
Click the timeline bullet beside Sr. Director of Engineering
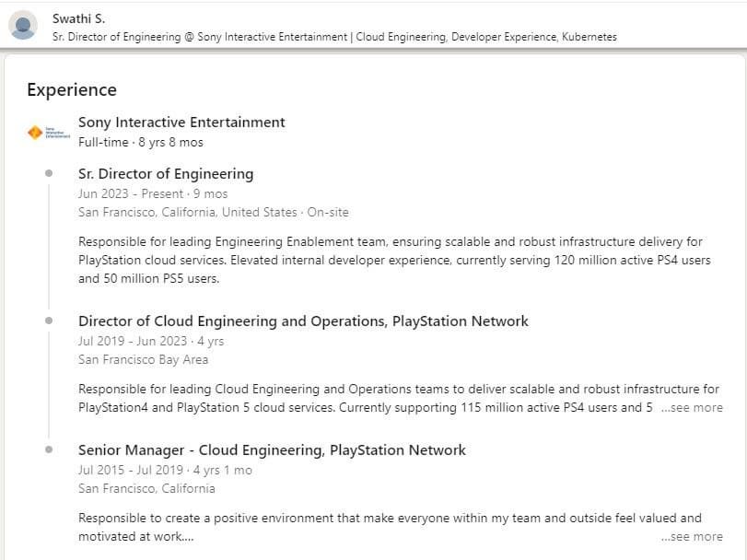point(48,173)
